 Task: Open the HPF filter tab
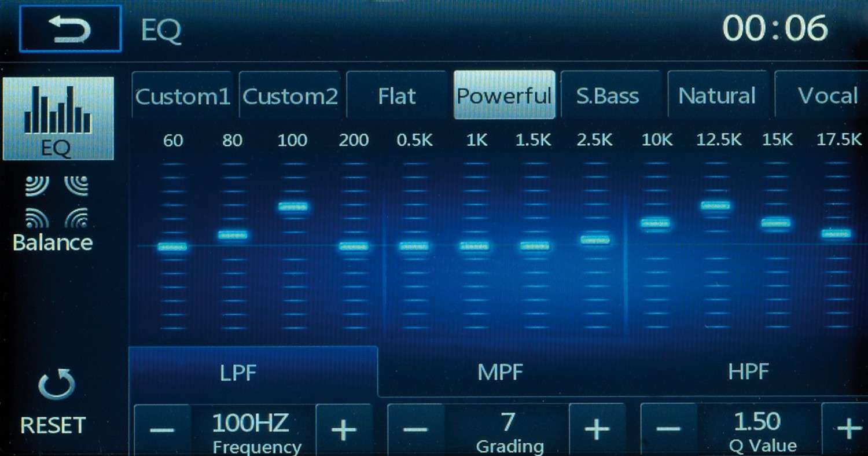click(x=748, y=372)
